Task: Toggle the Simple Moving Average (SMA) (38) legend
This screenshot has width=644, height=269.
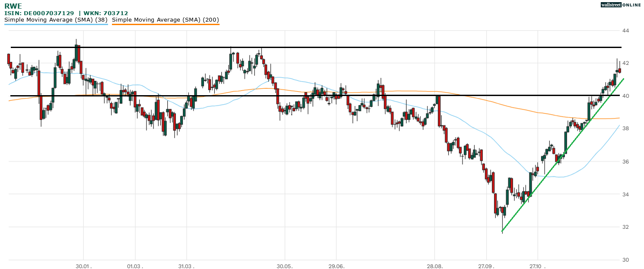Action: click(x=56, y=20)
